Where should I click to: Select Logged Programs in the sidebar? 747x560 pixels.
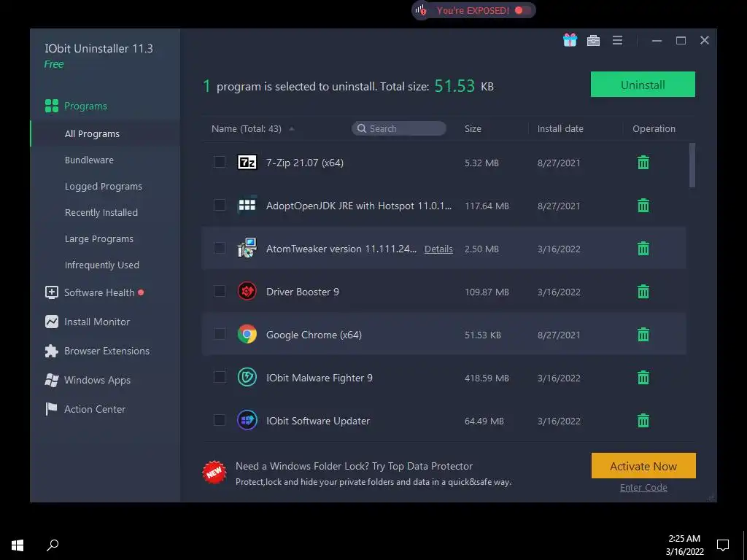coord(104,186)
